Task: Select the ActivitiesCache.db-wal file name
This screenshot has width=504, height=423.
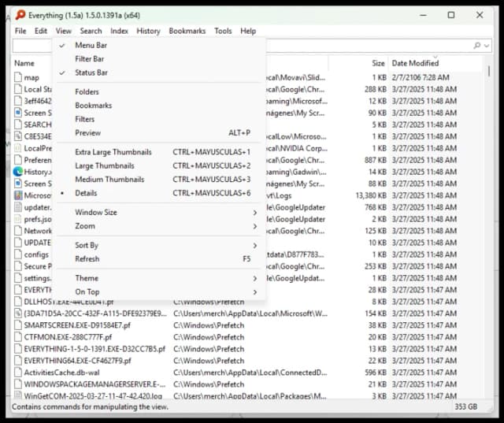Action: pos(61,373)
